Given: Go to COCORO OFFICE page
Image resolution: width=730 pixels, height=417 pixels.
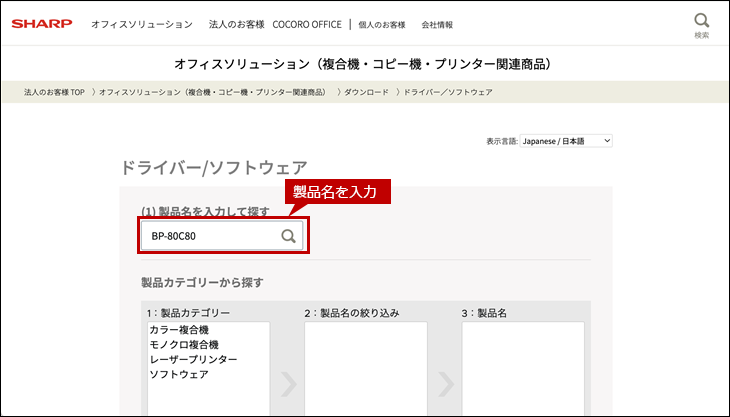Looking at the screenshot, I should [x=307, y=24].
